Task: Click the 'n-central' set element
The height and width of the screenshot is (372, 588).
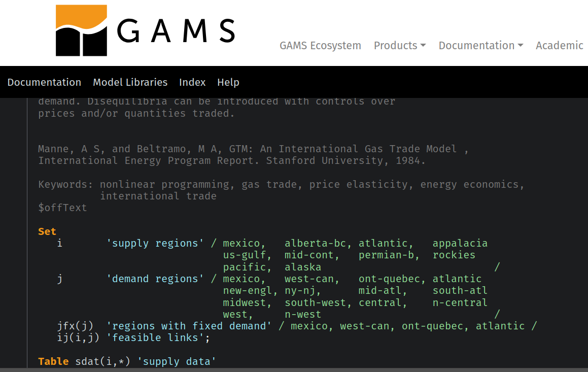Action: pyautogui.click(x=460, y=302)
